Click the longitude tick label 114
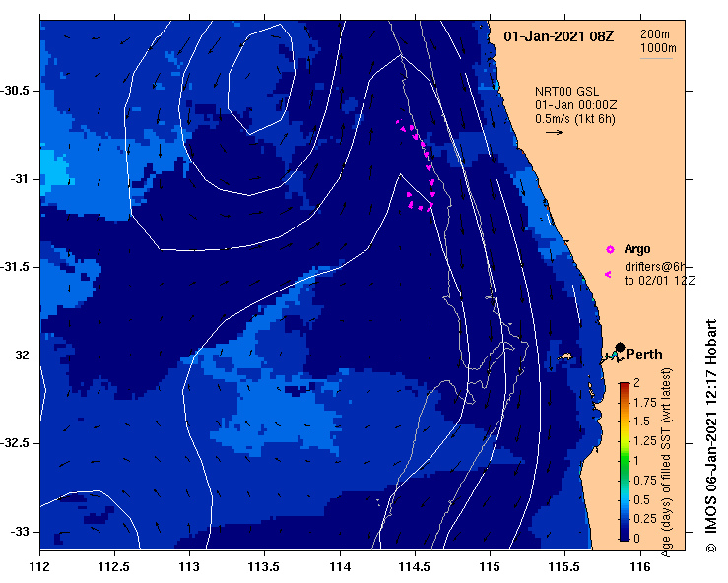728x583 pixels. click(x=340, y=567)
